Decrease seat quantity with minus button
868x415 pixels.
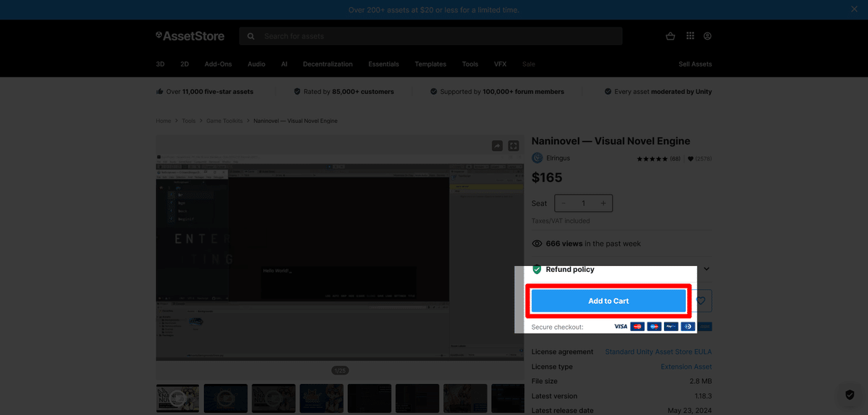click(x=564, y=203)
